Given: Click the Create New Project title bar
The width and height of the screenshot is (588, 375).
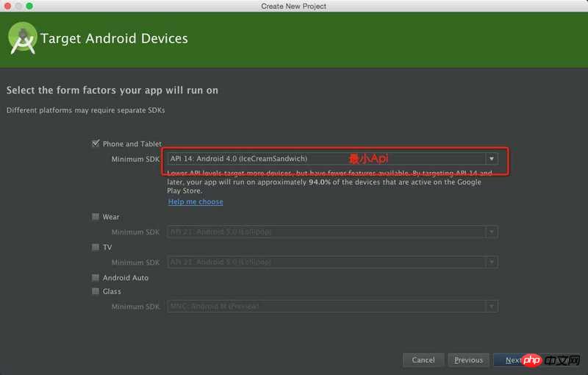Looking at the screenshot, I should [294, 6].
